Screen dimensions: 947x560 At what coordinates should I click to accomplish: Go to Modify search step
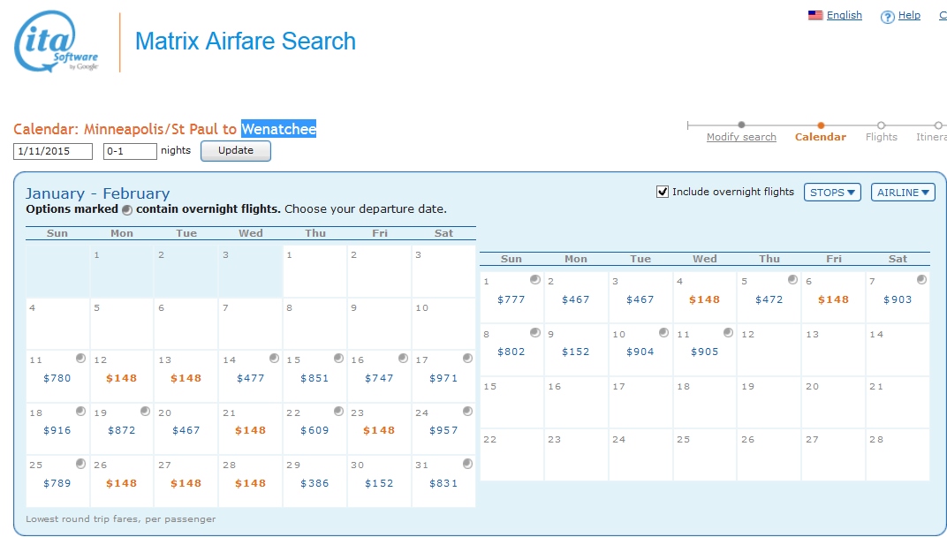click(x=741, y=137)
